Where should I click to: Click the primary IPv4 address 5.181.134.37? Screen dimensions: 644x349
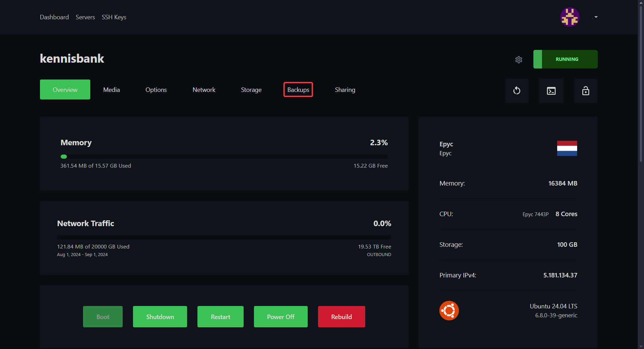tap(560, 275)
